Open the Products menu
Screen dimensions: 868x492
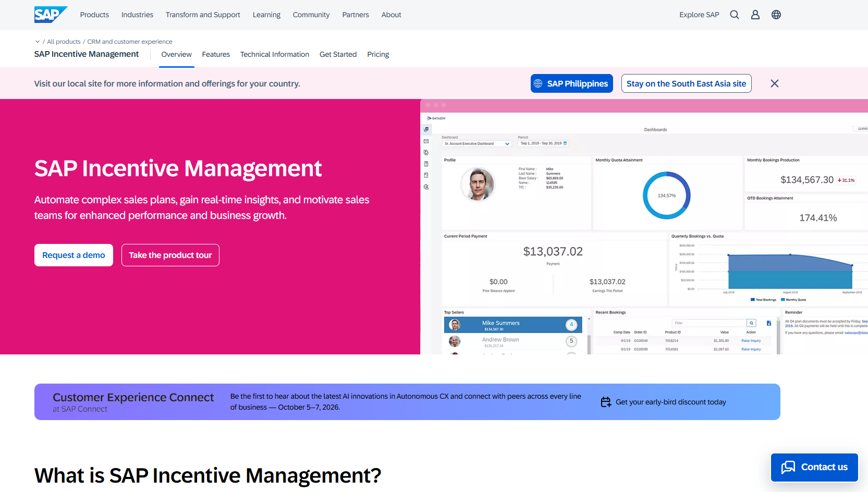pyautogui.click(x=94, y=15)
